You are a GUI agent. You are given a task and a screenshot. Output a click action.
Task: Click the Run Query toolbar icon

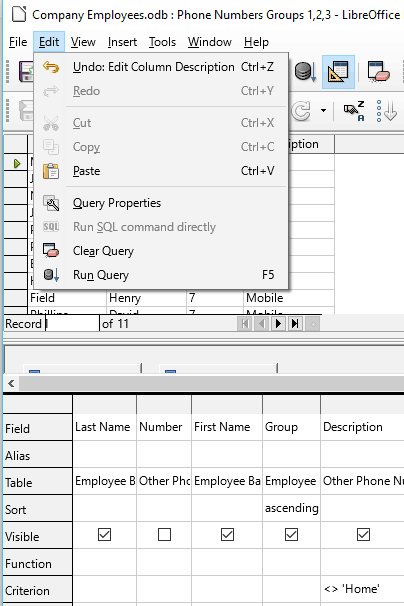tap(305, 72)
